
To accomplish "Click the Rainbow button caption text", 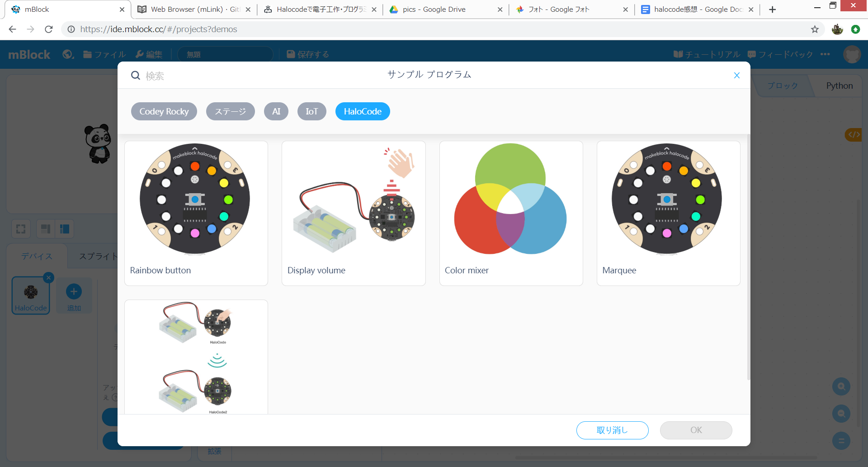I will [160, 270].
